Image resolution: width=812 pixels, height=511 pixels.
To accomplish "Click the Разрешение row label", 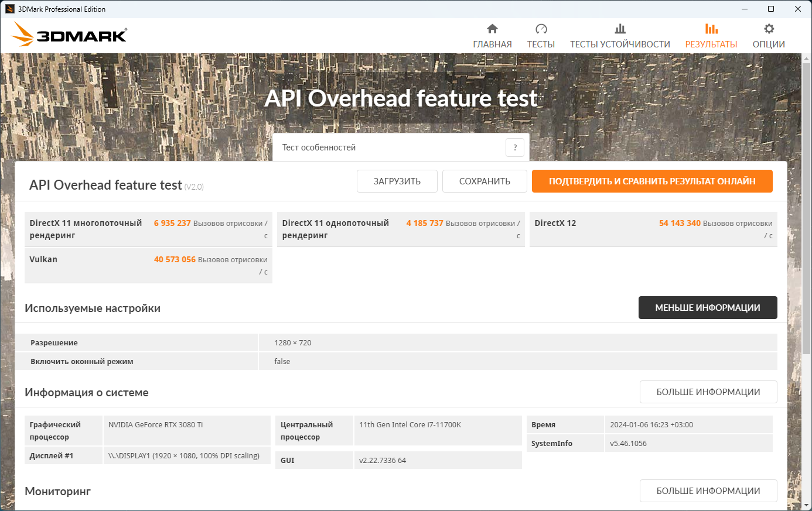I will click(54, 343).
